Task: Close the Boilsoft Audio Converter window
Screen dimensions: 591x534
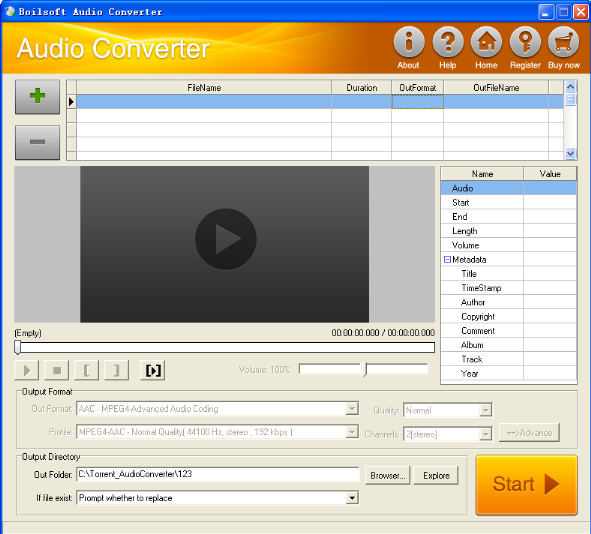Action: (x=581, y=12)
